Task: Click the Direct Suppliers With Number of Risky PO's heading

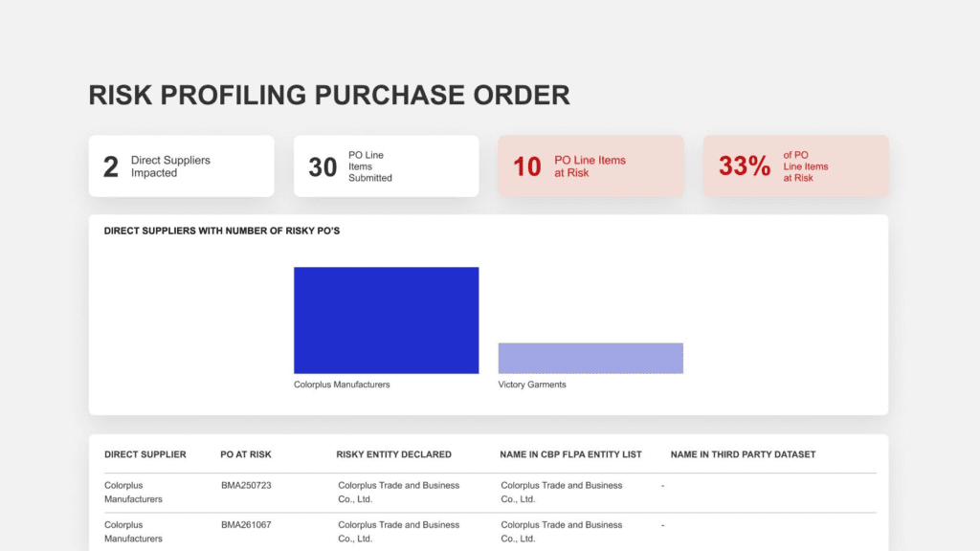Action: pos(221,231)
